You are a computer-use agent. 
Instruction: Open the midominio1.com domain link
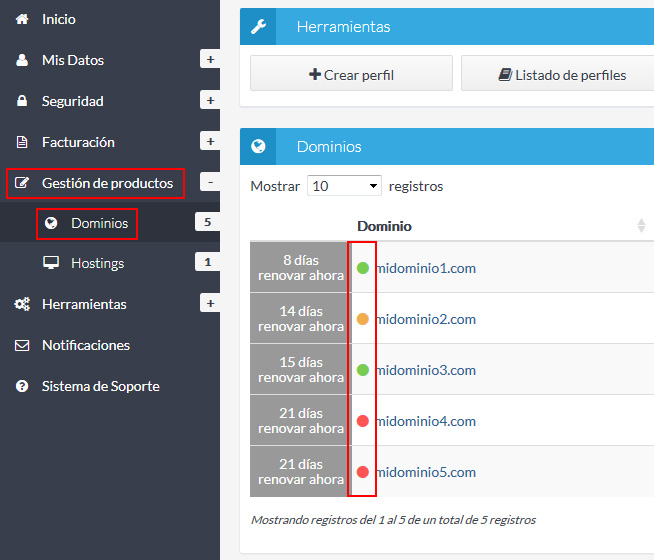[425, 268]
